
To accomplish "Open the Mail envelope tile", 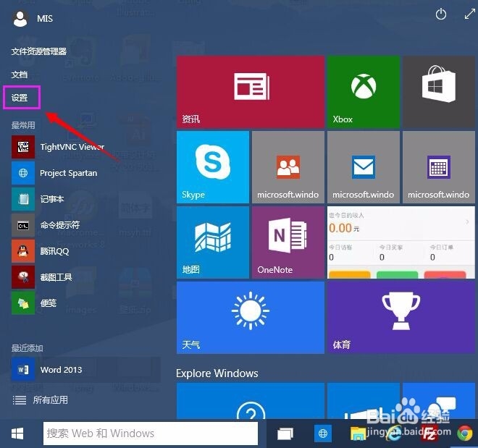I will click(364, 167).
